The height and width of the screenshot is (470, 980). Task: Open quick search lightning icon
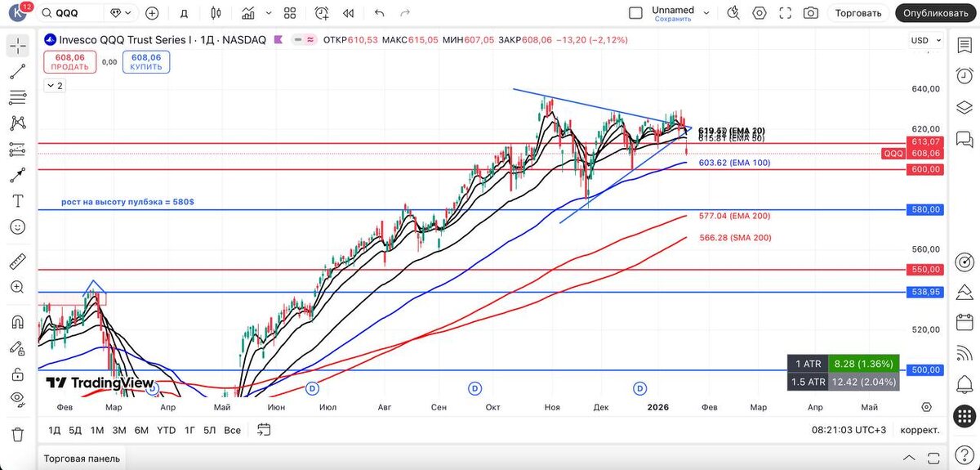click(x=733, y=13)
